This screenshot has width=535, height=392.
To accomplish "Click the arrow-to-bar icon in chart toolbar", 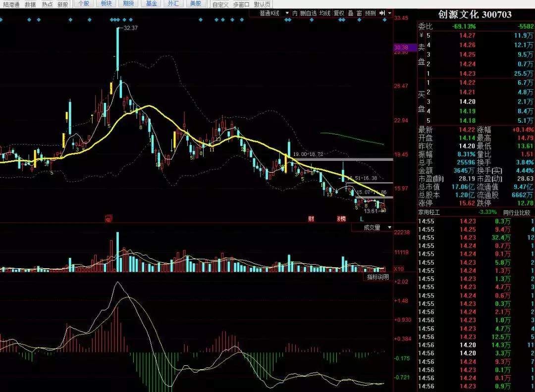I will (x=382, y=13).
